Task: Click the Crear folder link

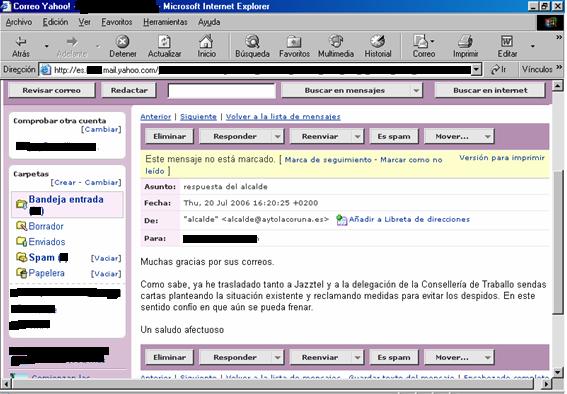Action: tap(65, 183)
